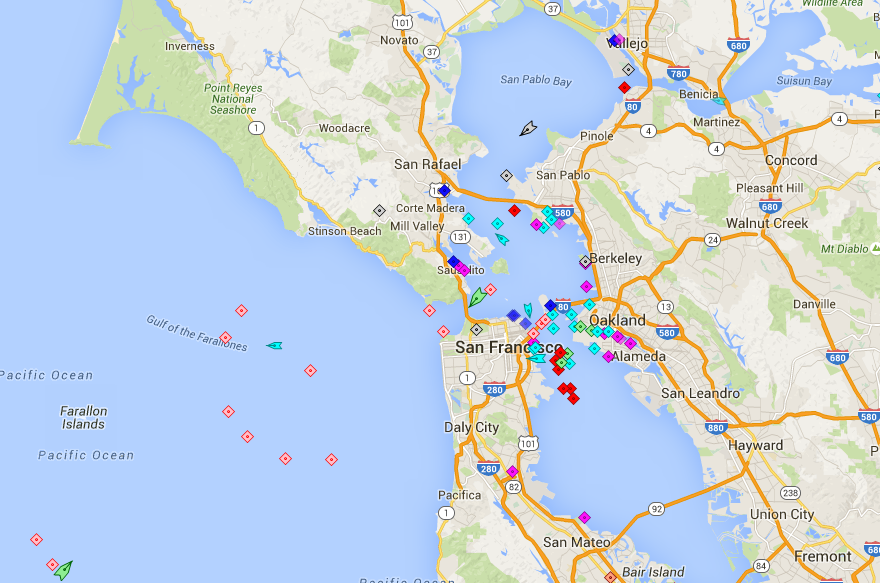The width and height of the screenshot is (880, 583).
Task: Click gray diamond marker west of San Pablo
Action: tap(506, 176)
